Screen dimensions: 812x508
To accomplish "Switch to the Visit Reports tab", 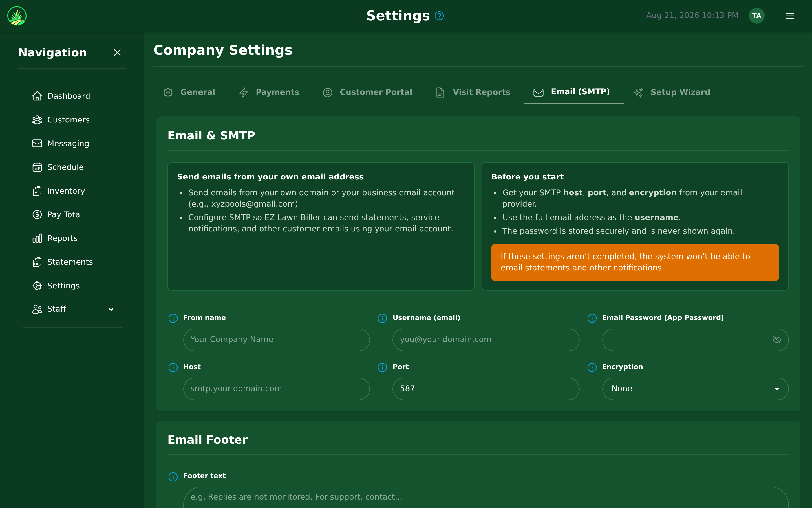I will click(x=473, y=92).
